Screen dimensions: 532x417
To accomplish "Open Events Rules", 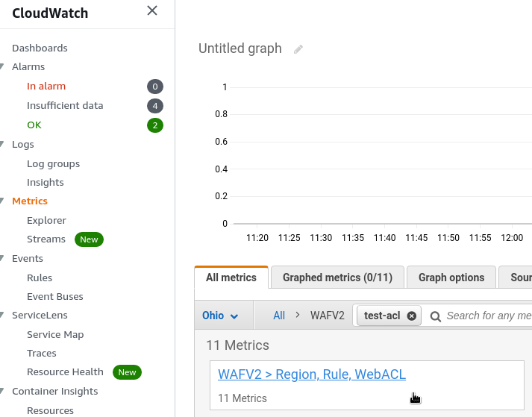I will 40,278.
